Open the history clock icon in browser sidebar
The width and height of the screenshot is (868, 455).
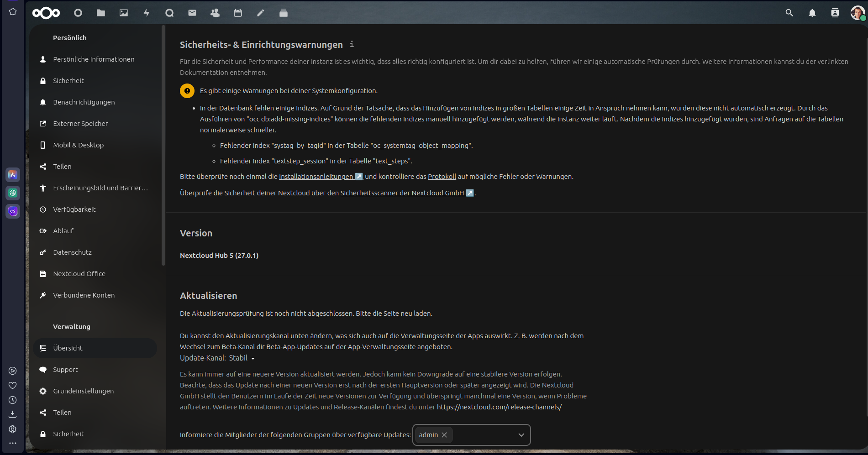13,400
